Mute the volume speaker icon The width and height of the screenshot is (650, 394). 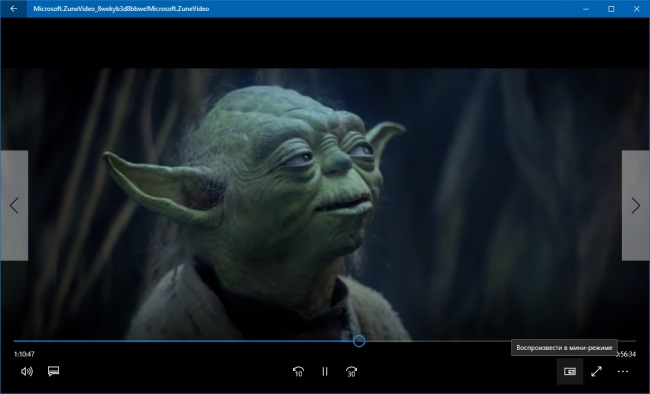coord(27,371)
